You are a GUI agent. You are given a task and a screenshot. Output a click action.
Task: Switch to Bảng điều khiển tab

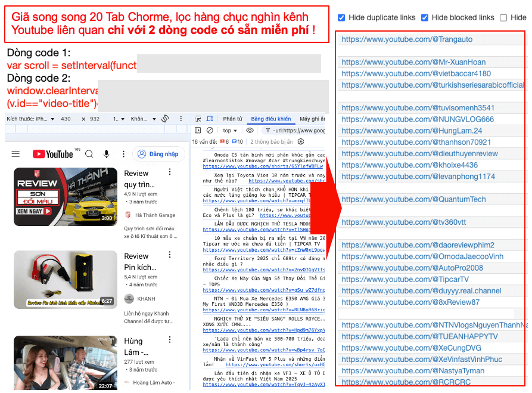270,119
